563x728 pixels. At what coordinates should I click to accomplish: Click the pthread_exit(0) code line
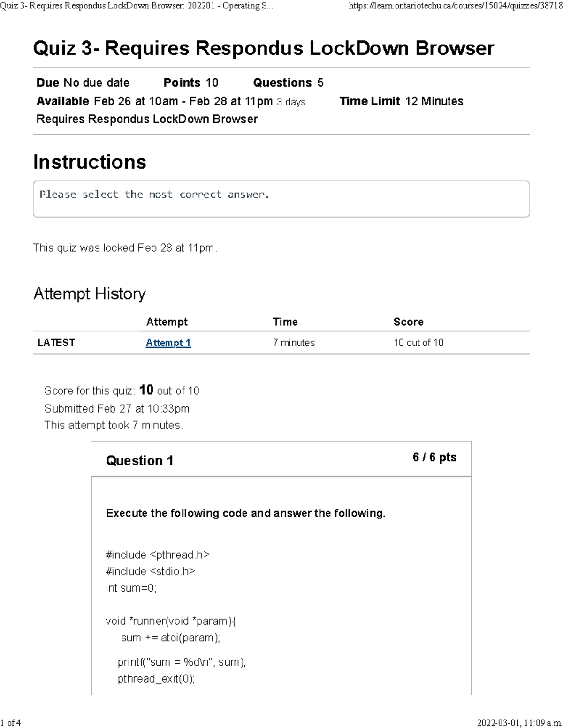156,678
